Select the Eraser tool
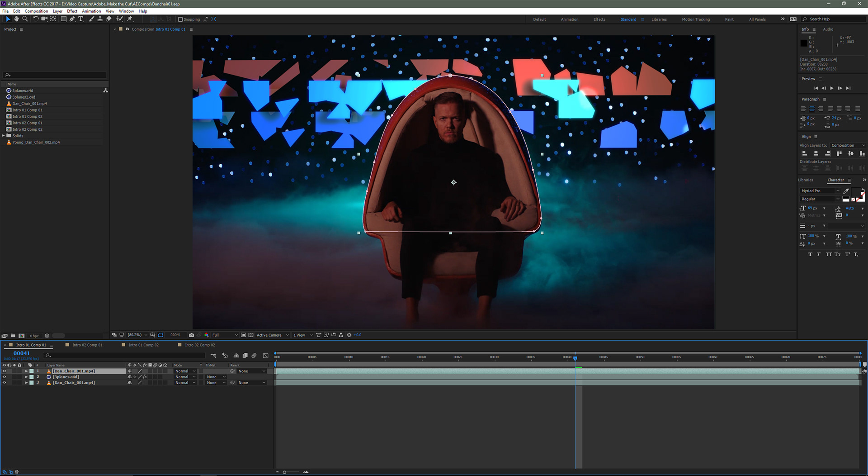The height and width of the screenshot is (476, 868). pyautogui.click(x=108, y=19)
